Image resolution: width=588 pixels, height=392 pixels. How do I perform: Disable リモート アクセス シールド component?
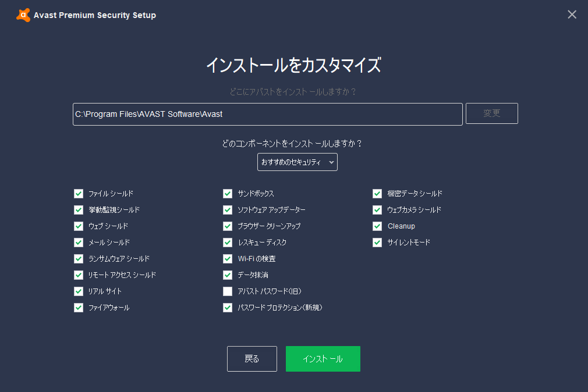point(79,275)
